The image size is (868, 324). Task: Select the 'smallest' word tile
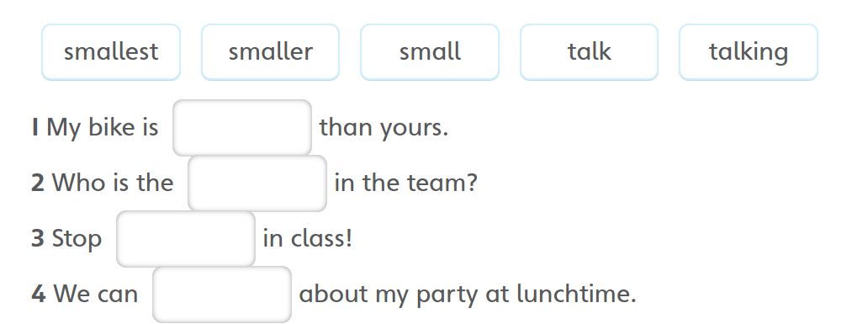[x=111, y=52]
